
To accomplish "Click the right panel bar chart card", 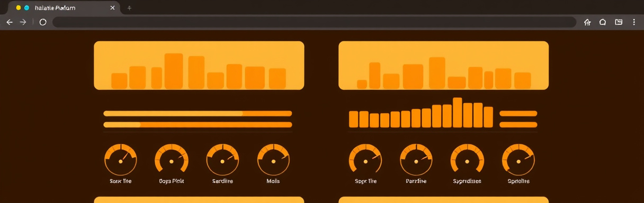I will pyautogui.click(x=443, y=66).
